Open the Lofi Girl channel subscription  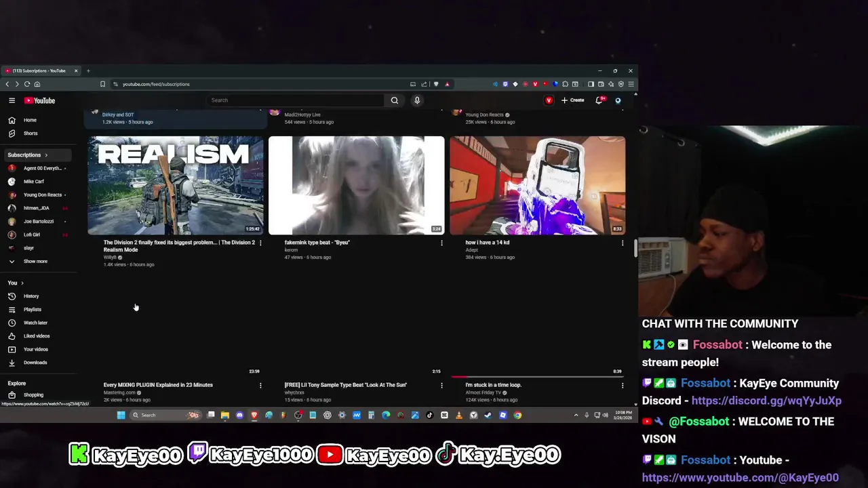[39, 235]
